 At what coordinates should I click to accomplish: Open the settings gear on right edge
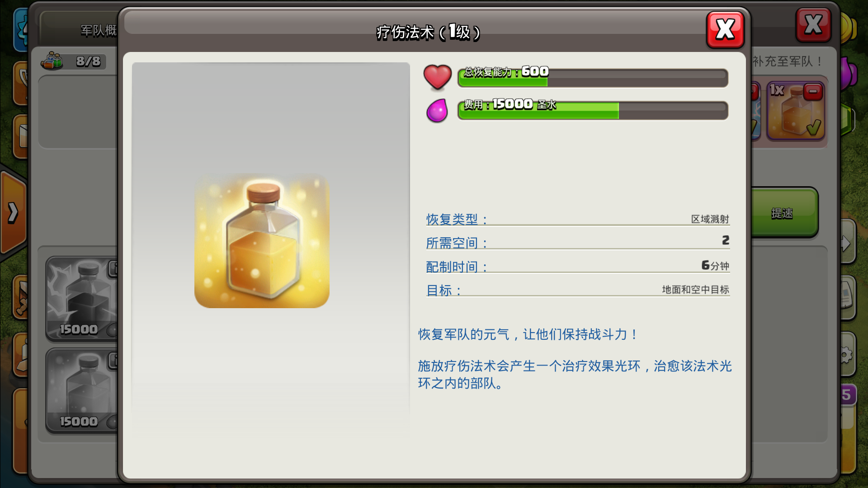coord(846,355)
